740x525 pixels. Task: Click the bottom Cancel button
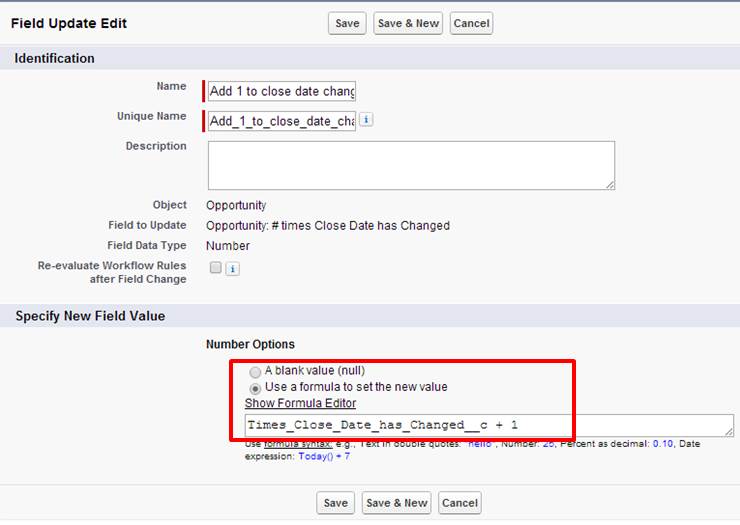click(460, 503)
